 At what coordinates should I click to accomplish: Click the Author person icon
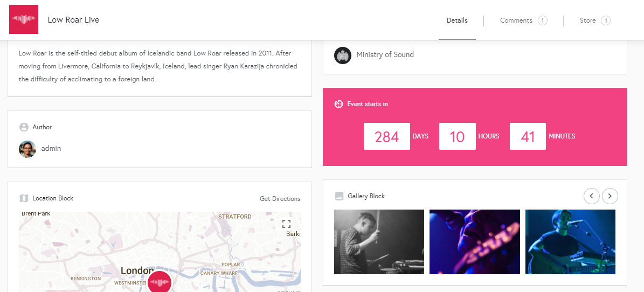(24, 127)
